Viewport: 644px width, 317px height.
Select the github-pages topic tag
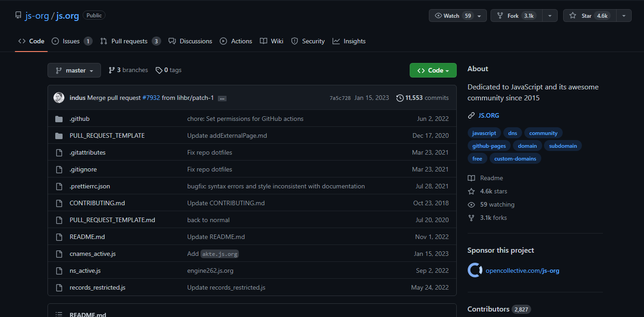point(489,146)
